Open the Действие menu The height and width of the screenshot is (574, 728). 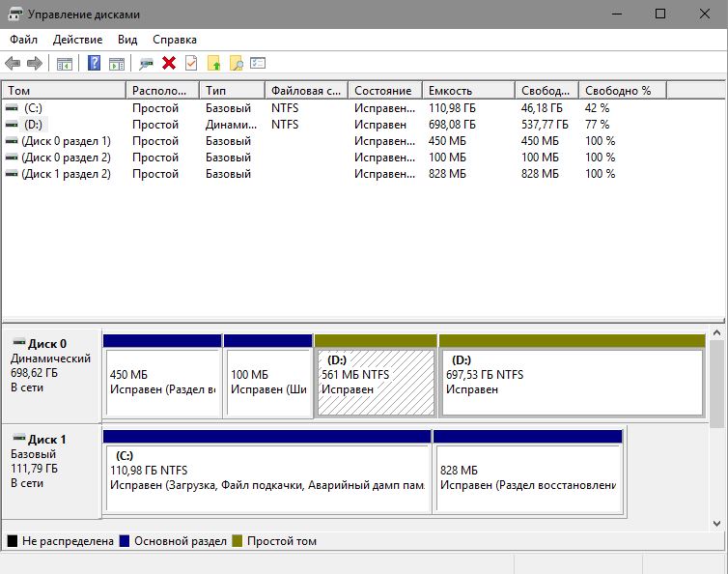coord(77,40)
